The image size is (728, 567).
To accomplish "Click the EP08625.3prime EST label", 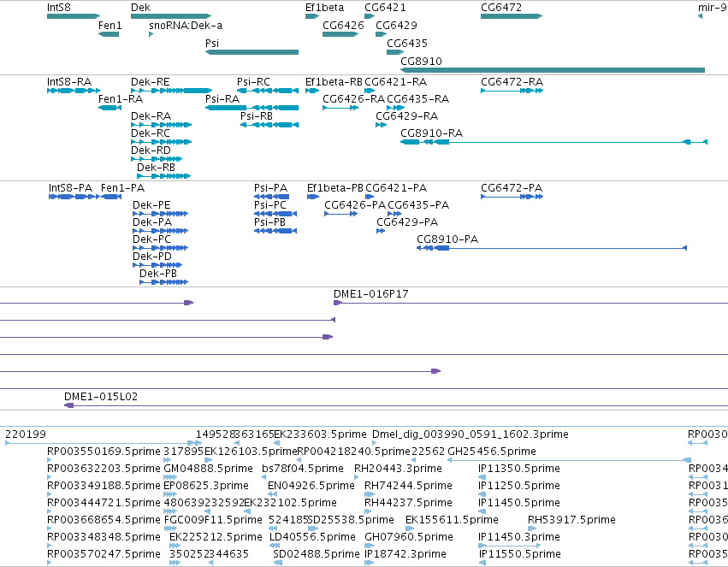I will [x=206, y=486].
